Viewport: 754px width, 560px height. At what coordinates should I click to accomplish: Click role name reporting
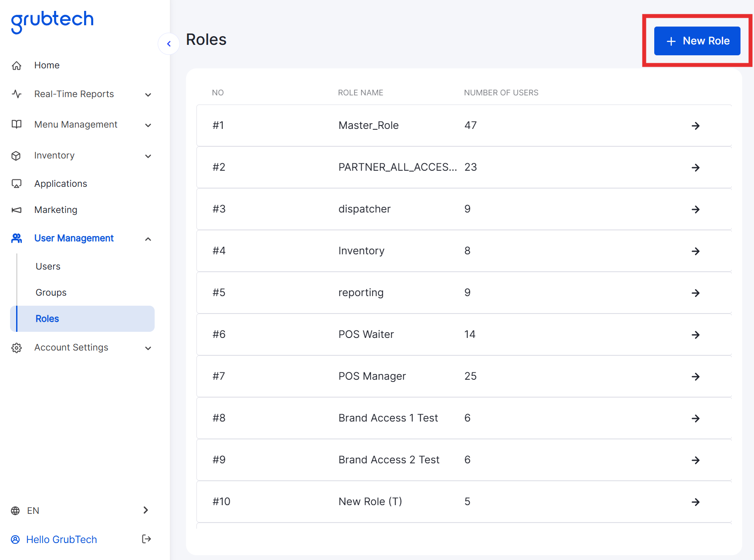click(361, 293)
